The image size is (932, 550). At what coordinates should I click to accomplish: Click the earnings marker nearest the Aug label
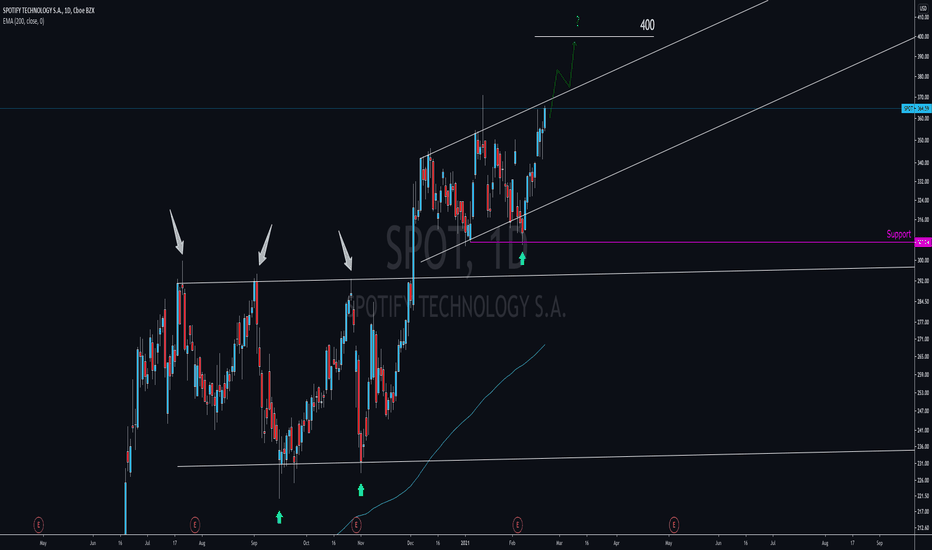point(194,524)
